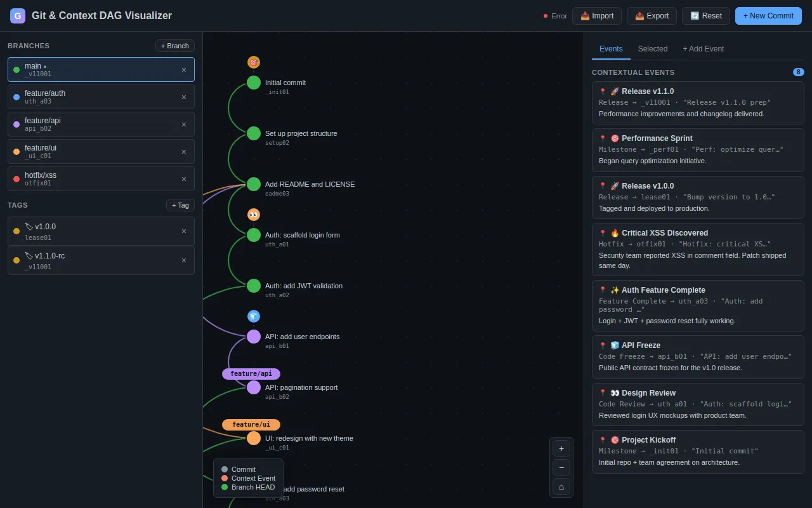This screenshot has width=812, height=508.
Task: Open the Release v1.1.0 event card
Action: coord(698,103)
